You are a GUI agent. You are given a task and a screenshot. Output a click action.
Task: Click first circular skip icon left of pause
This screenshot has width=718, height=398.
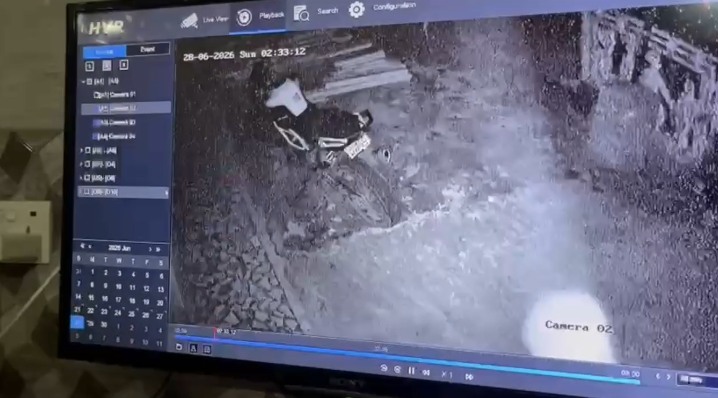point(384,368)
